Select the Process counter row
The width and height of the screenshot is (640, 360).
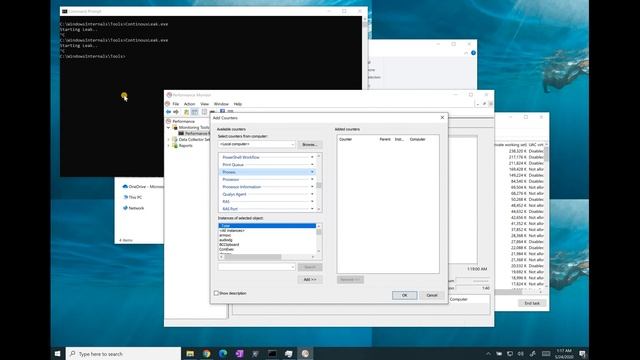[x=267, y=172]
